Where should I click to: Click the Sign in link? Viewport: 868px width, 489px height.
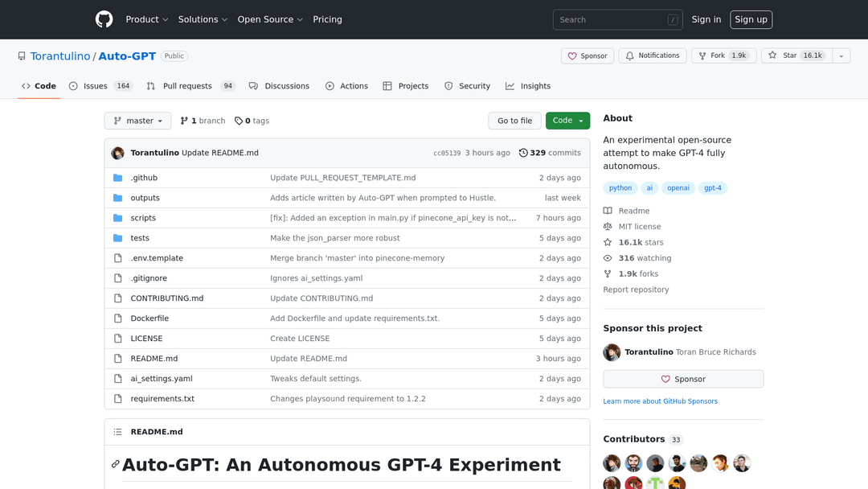click(x=706, y=19)
